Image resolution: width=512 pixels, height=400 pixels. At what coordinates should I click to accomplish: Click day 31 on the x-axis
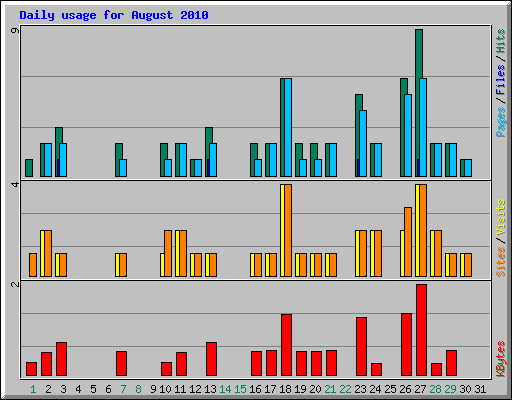480,389
